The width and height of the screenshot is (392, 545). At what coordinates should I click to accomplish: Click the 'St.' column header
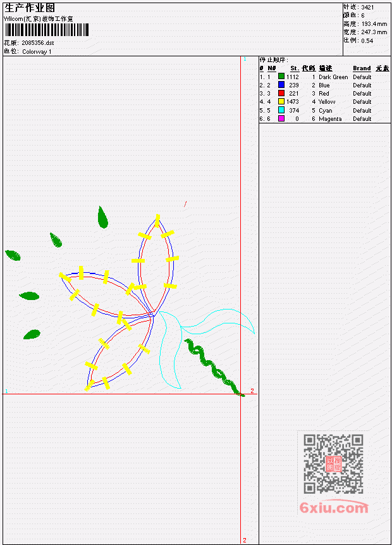pos(295,68)
